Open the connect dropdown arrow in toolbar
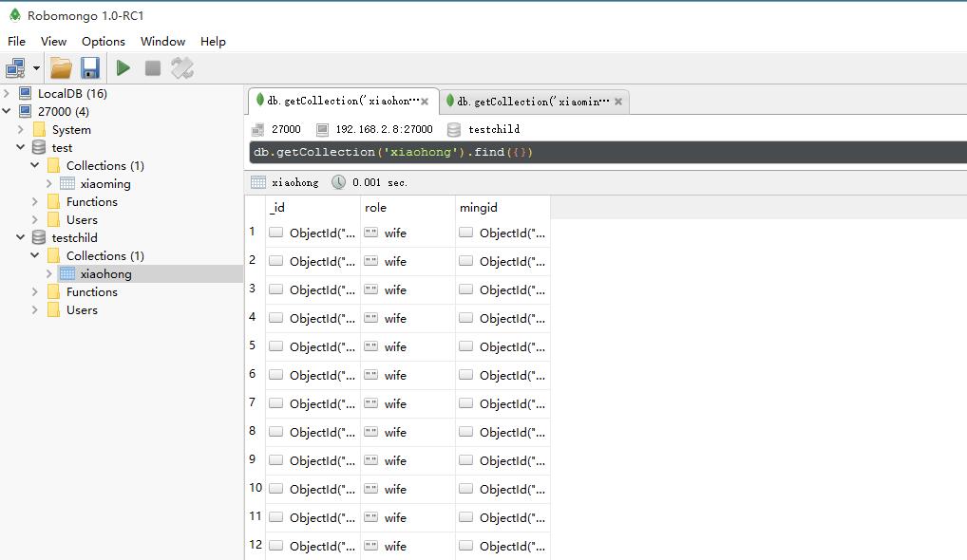The height and width of the screenshot is (560, 967). (36, 68)
